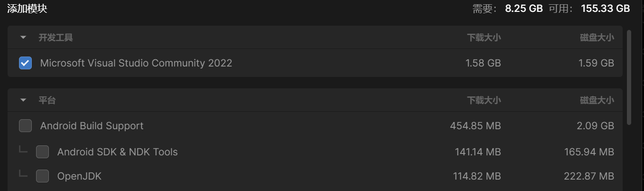Click 下载大小 column header in 开发工具 section

[x=484, y=38]
